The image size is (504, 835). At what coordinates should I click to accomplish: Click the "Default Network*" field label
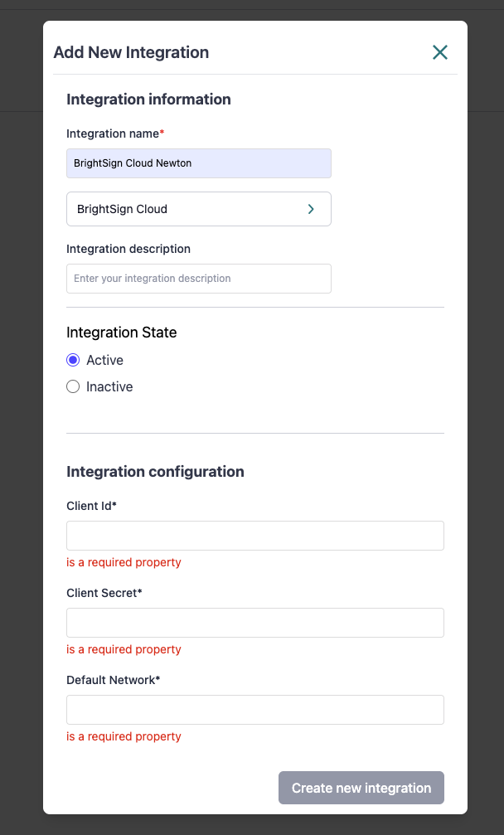113,680
